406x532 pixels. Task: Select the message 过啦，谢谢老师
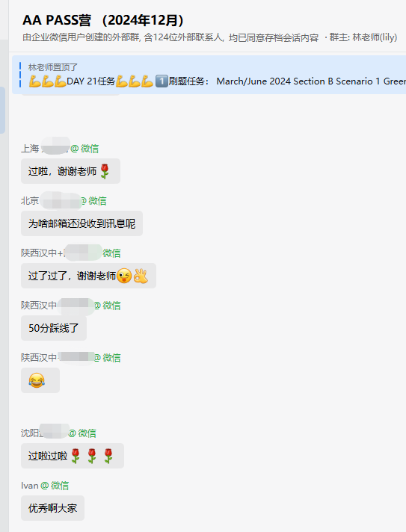[x=70, y=171]
